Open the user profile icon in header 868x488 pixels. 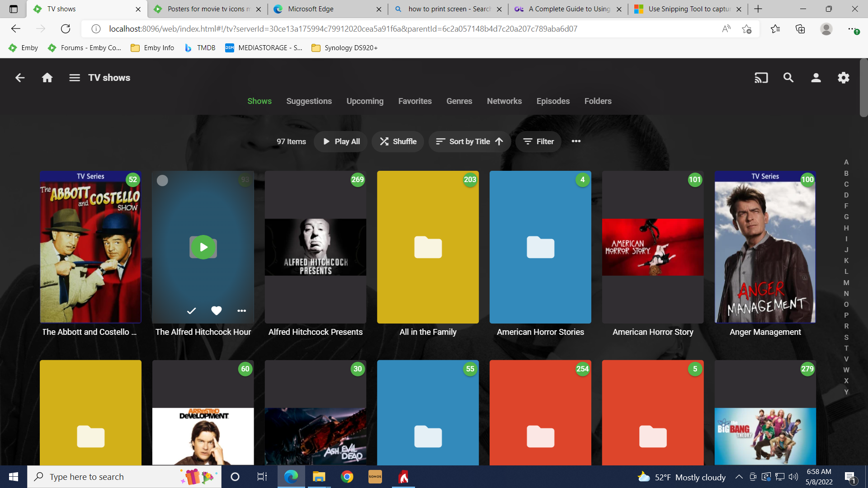point(816,78)
